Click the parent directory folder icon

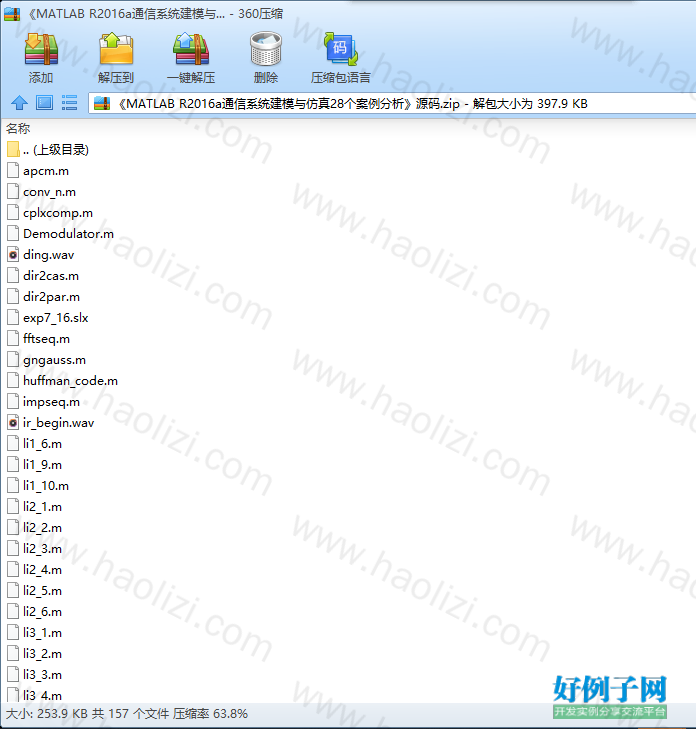(x=13, y=150)
